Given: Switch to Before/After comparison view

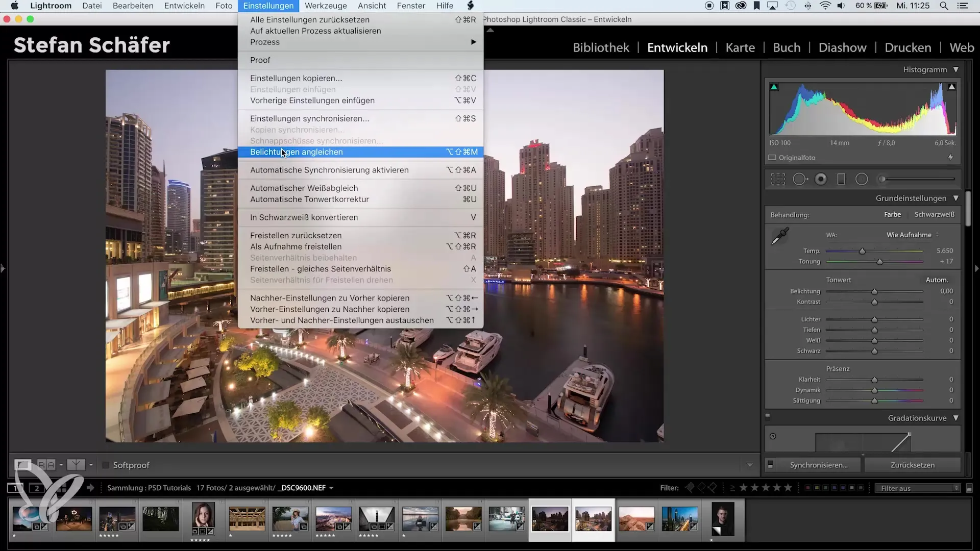Looking at the screenshot, I should tap(46, 465).
